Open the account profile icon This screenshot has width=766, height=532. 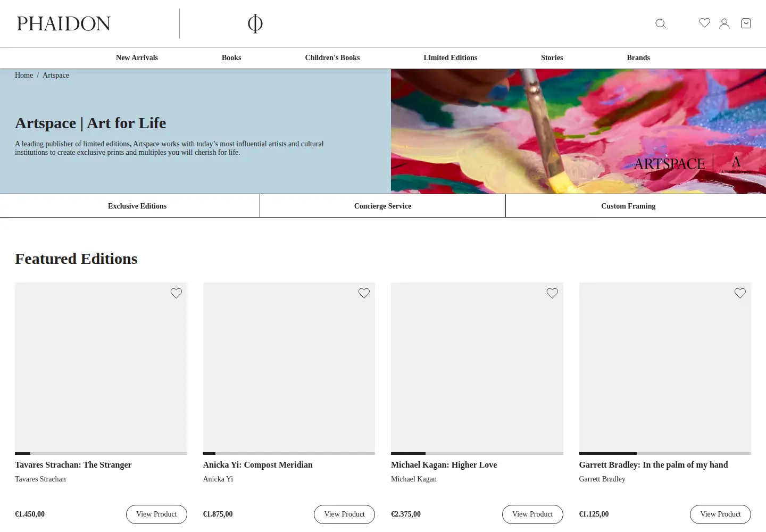(x=725, y=23)
